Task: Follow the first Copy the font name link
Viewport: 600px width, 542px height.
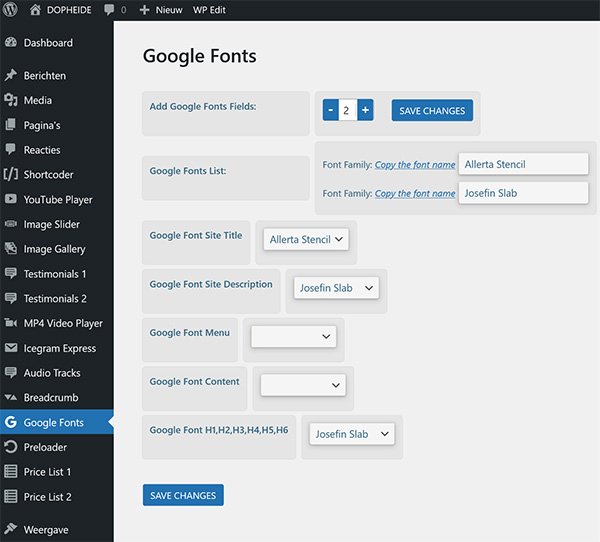Action: pos(415,165)
